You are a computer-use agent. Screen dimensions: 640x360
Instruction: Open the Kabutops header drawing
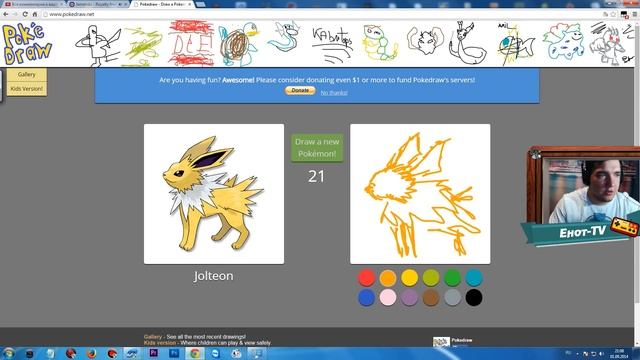point(332,44)
